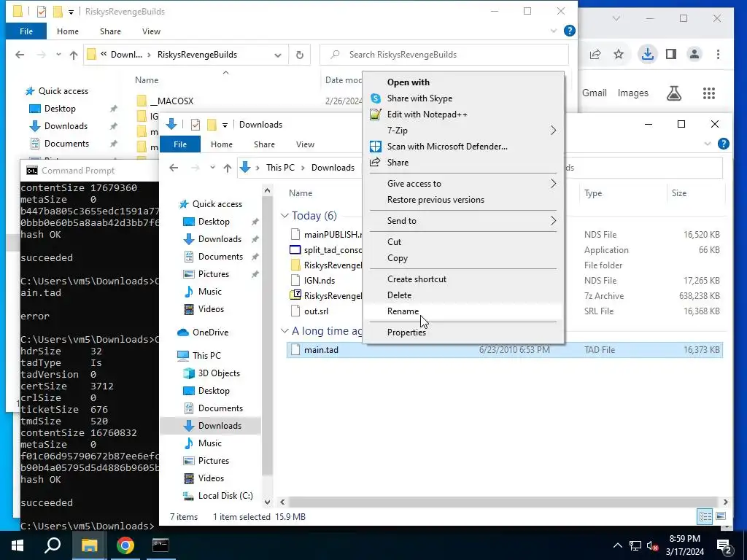Viewport: 747px width, 560px height.
Task: Click Rename in the context menu
Action: [403, 311]
